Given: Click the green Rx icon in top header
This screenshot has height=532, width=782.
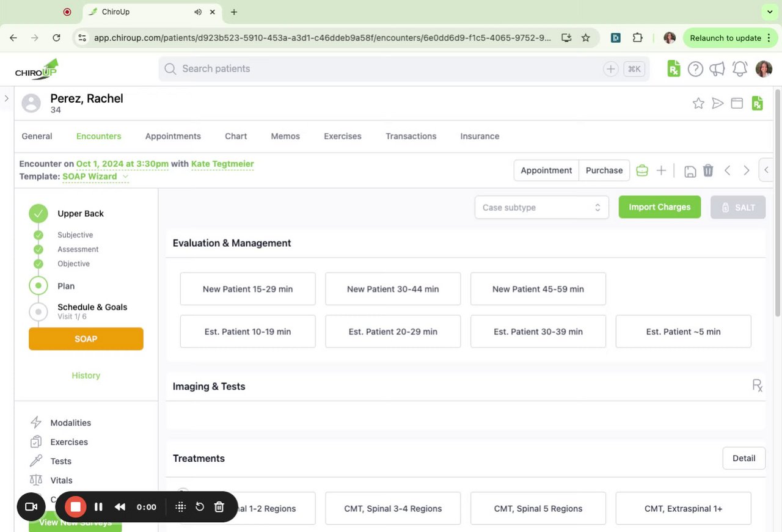Looking at the screenshot, I should pyautogui.click(x=673, y=69).
